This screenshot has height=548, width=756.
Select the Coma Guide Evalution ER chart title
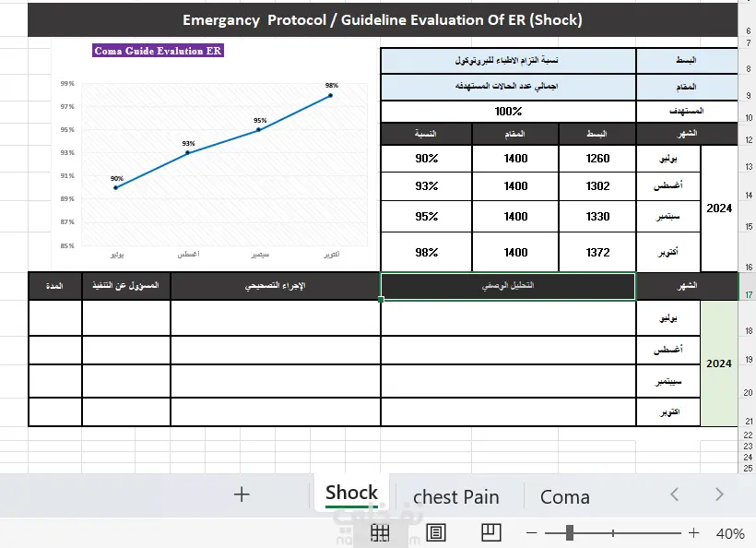click(x=159, y=51)
